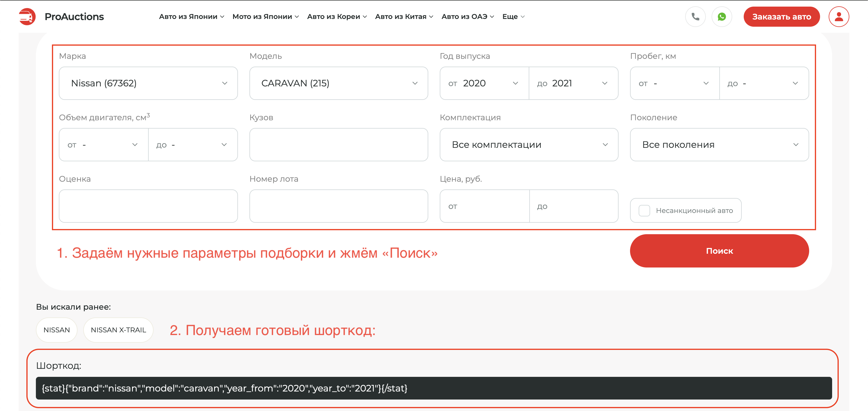Open engine volume from dropdown
Image resolution: width=868 pixels, height=411 pixels.
point(103,145)
